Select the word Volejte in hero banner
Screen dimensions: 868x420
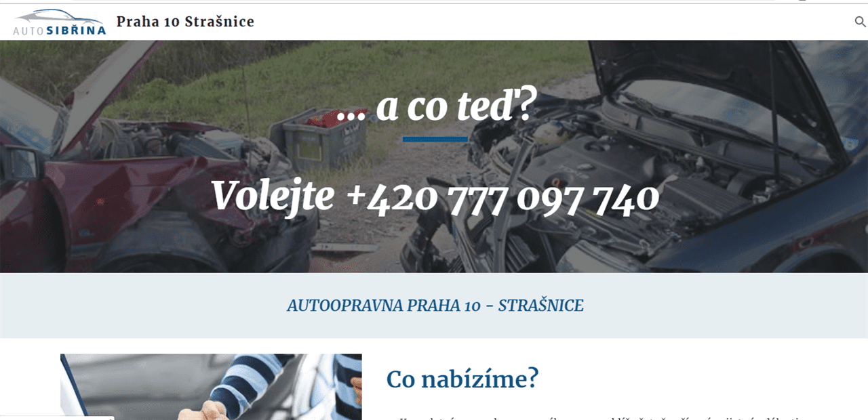pos(273,196)
